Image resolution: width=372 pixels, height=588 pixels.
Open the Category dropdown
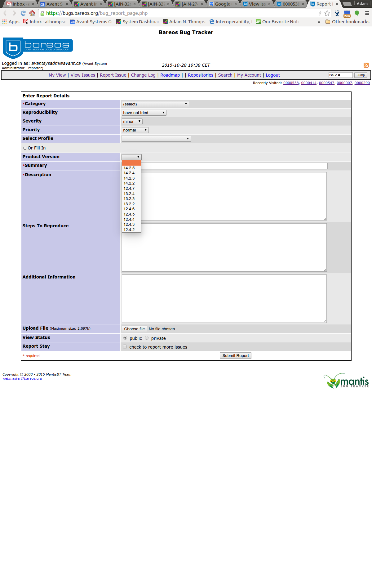[x=155, y=104]
